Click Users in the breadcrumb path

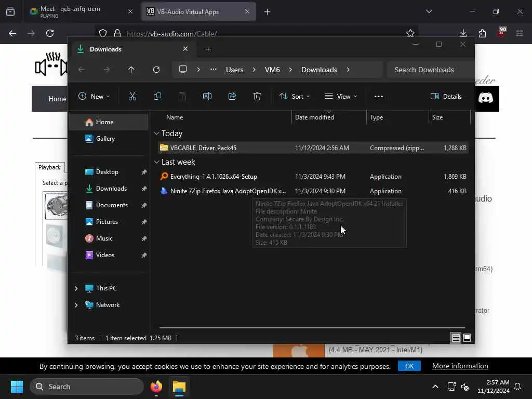(235, 70)
